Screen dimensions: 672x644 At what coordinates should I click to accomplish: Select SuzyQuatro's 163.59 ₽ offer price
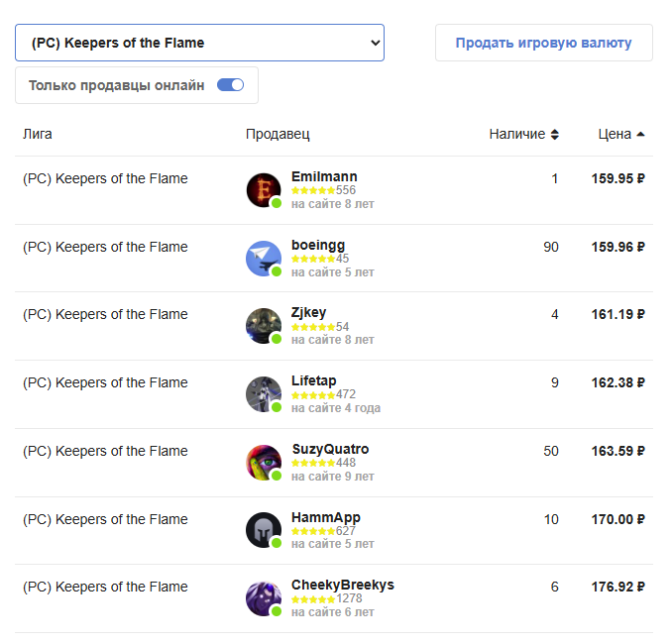pos(617,451)
